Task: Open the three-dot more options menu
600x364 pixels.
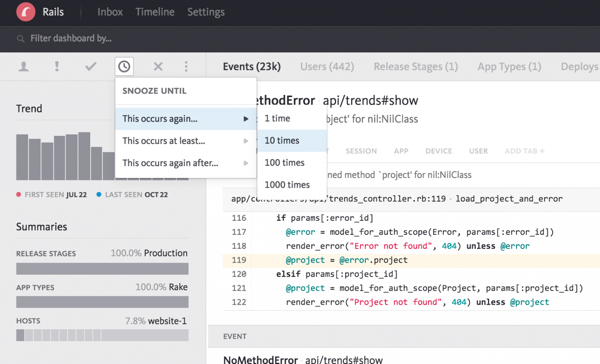Action: pos(186,67)
